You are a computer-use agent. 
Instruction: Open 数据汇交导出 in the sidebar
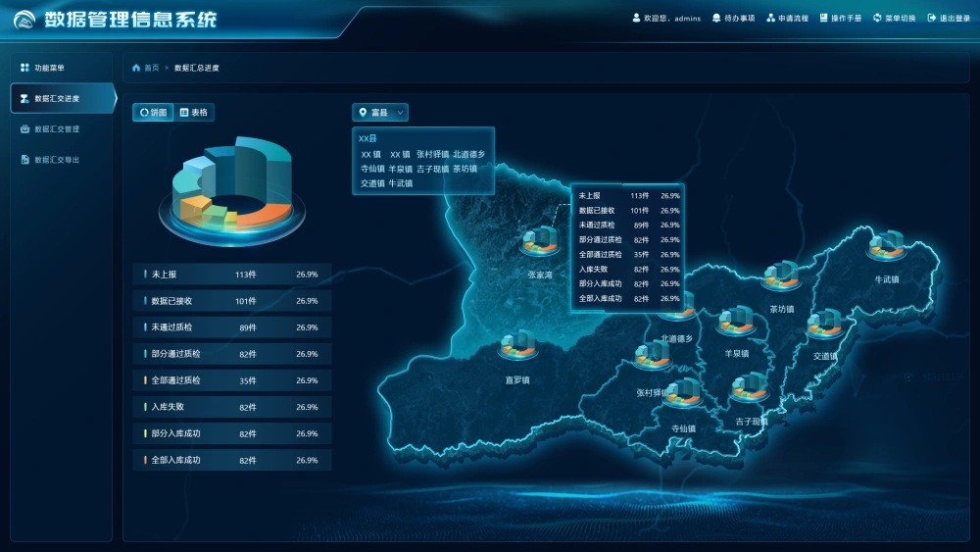(56, 159)
